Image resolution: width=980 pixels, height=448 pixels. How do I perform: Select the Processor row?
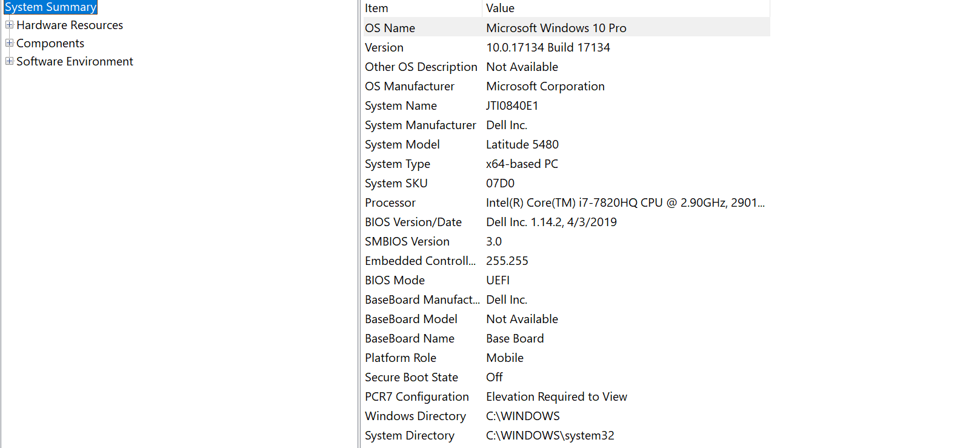click(390, 202)
